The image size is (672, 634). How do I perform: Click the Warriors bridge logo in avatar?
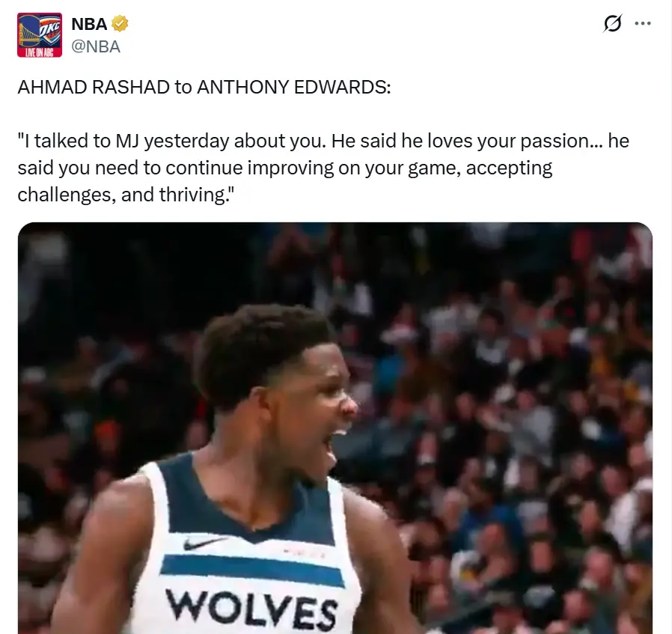click(x=28, y=32)
